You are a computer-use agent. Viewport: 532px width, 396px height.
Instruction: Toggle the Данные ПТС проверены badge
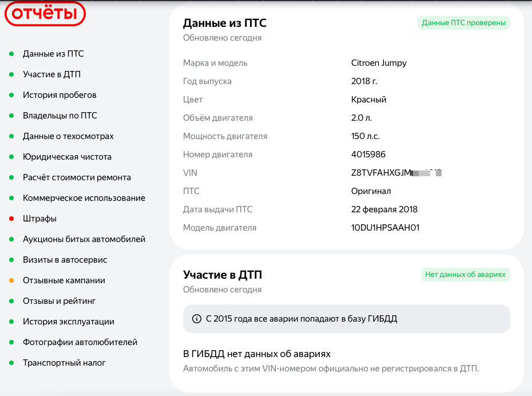click(x=463, y=23)
